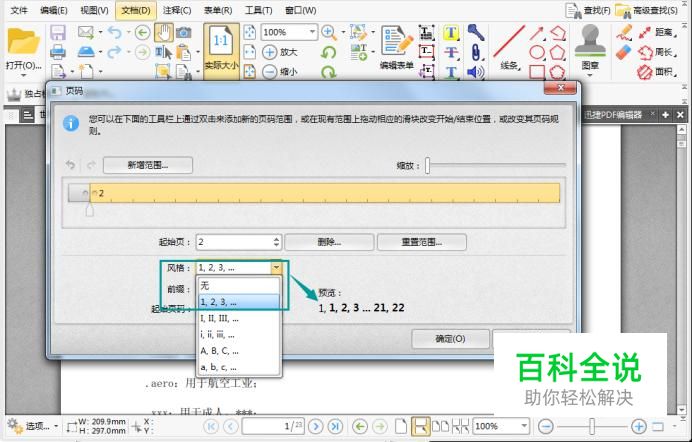692x442 pixels.
Task: Select the oval shape tool
Action: pos(537,52)
